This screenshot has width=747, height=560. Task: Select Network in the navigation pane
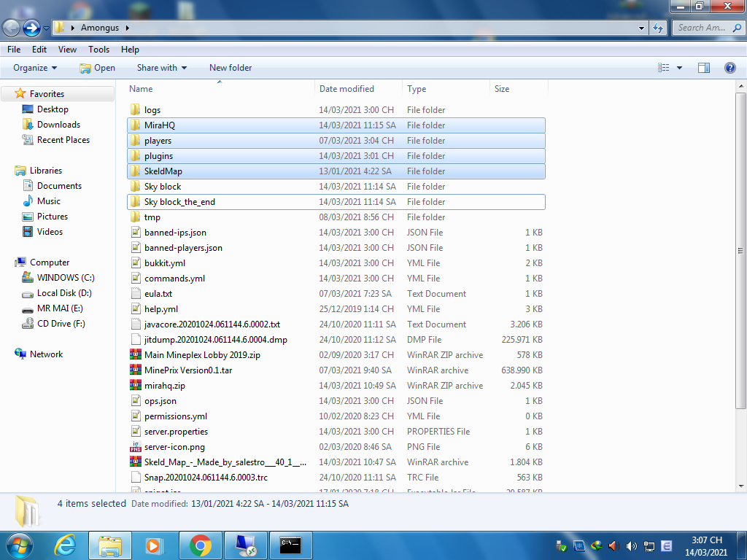(x=46, y=354)
